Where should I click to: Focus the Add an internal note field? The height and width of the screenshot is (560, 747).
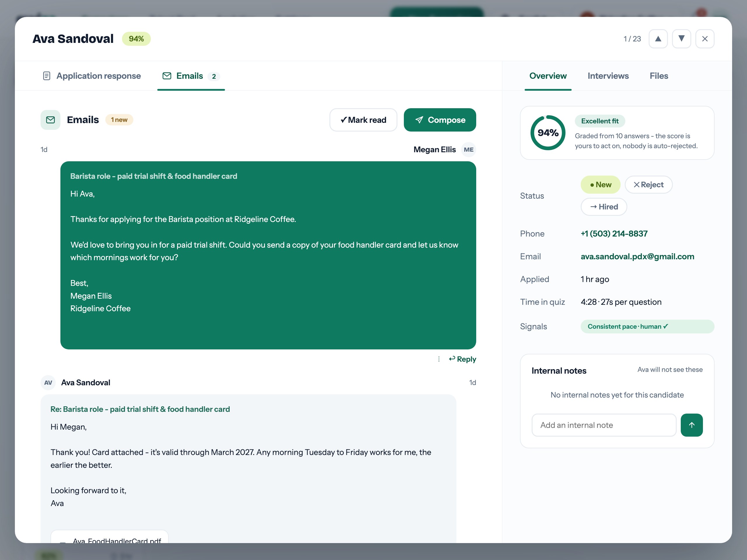(x=604, y=425)
